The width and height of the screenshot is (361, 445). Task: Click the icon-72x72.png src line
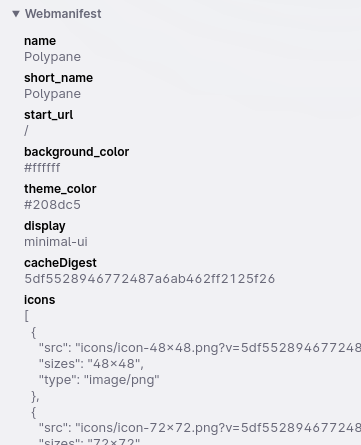point(200,428)
